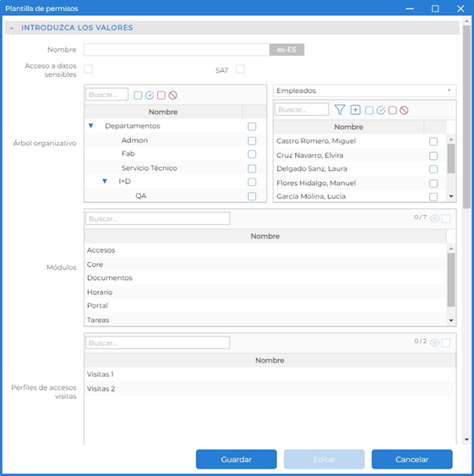Select Admon in the tree
The height and width of the screenshot is (476, 474).
134,140
